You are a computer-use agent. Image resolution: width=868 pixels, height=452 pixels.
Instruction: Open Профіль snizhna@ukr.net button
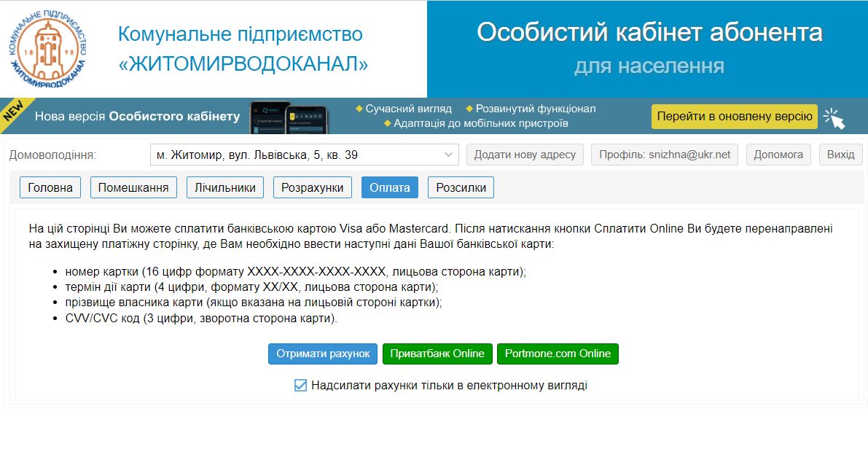click(664, 155)
